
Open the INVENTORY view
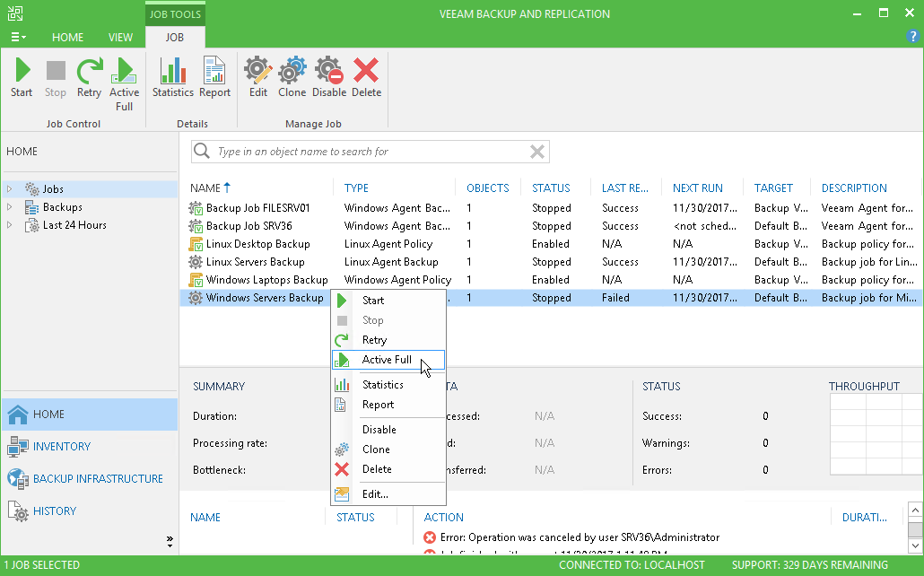[90, 446]
